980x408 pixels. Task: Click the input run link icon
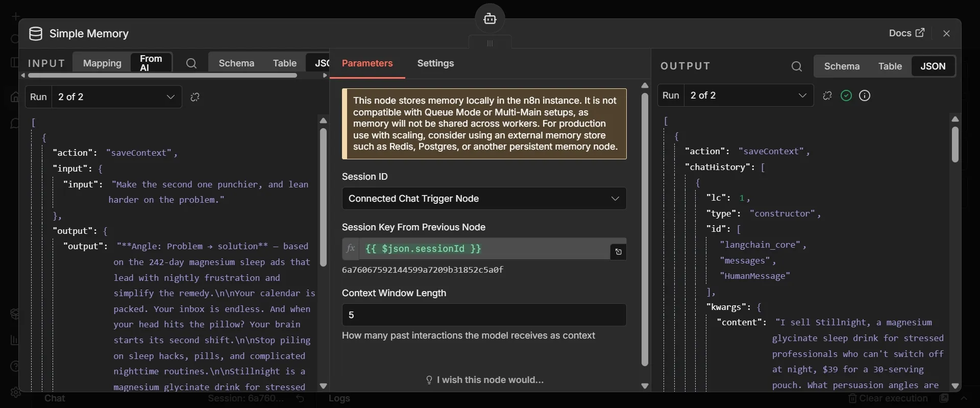tap(195, 97)
